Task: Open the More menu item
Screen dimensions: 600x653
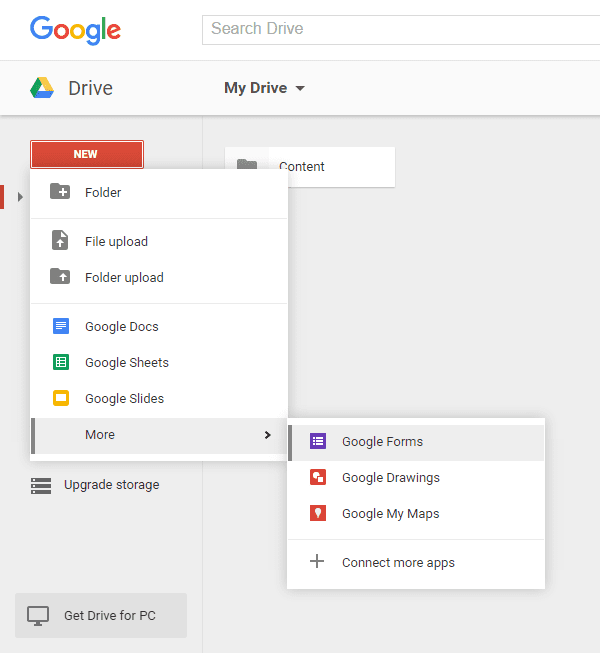Action: coord(159,436)
